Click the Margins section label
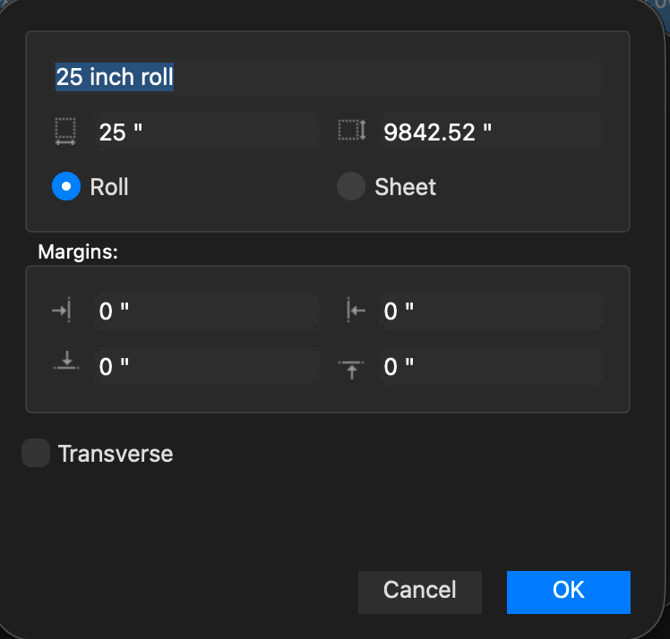670x639 pixels. pyautogui.click(x=78, y=252)
